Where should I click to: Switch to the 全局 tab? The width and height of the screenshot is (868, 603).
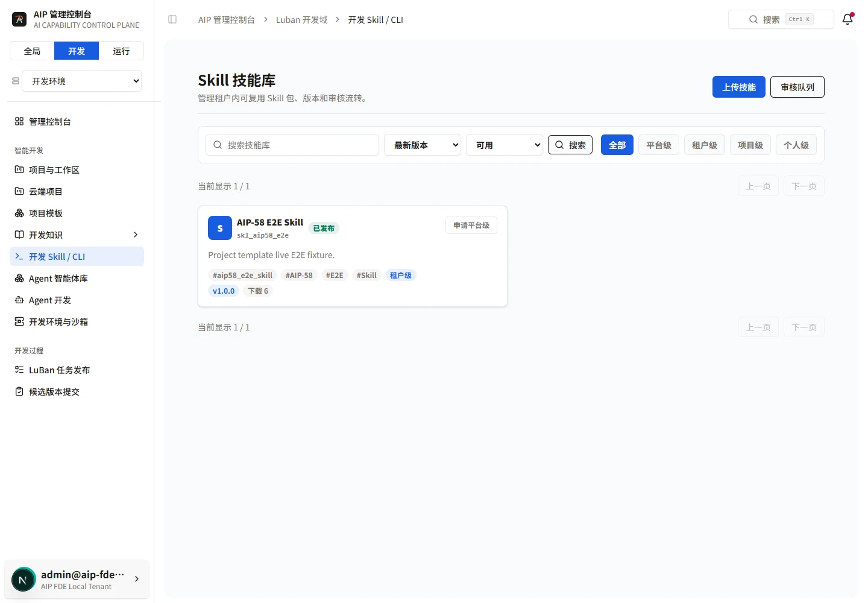tap(32, 51)
